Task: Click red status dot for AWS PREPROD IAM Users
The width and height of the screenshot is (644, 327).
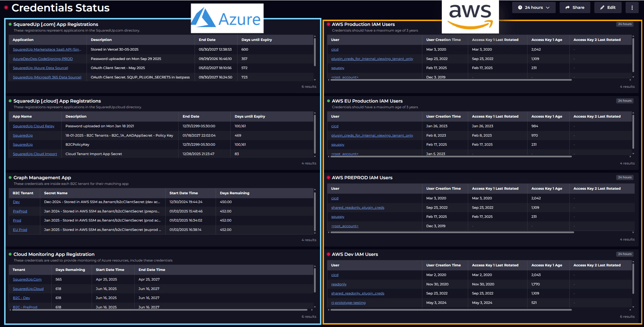Action: 329,178
